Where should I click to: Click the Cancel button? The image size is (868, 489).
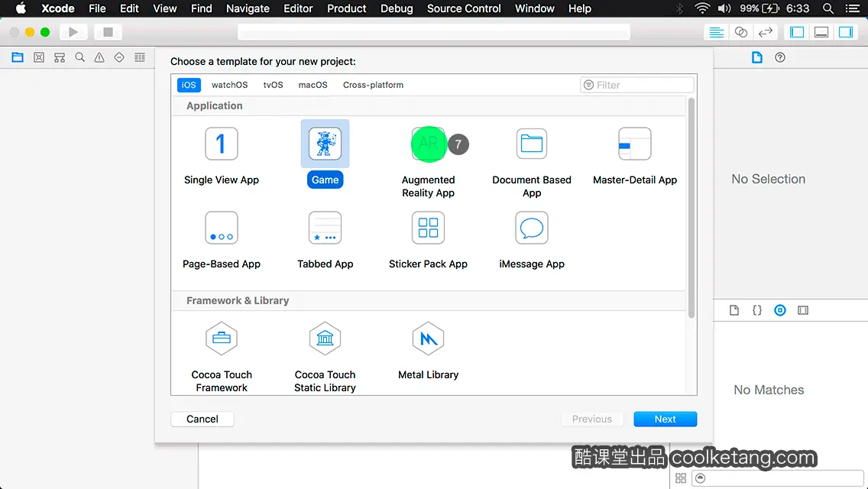202,419
